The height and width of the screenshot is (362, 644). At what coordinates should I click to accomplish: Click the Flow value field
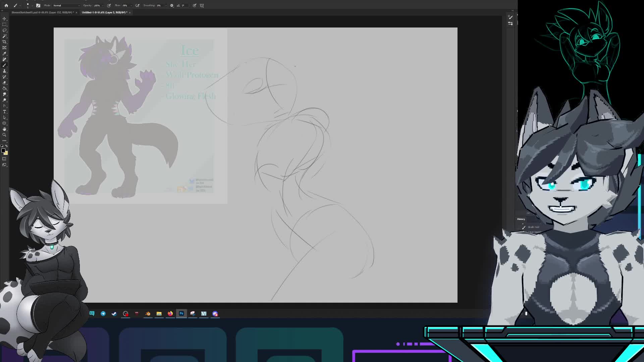click(124, 5)
